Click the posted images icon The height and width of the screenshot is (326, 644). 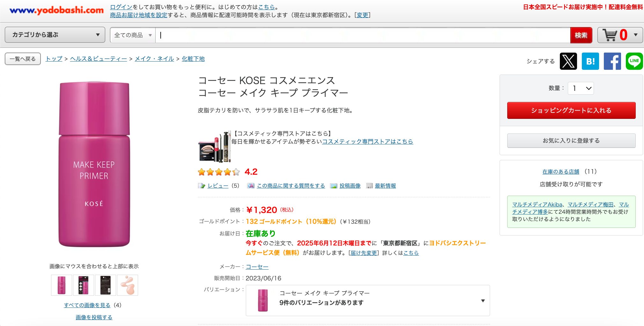click(x=334, y=186)
